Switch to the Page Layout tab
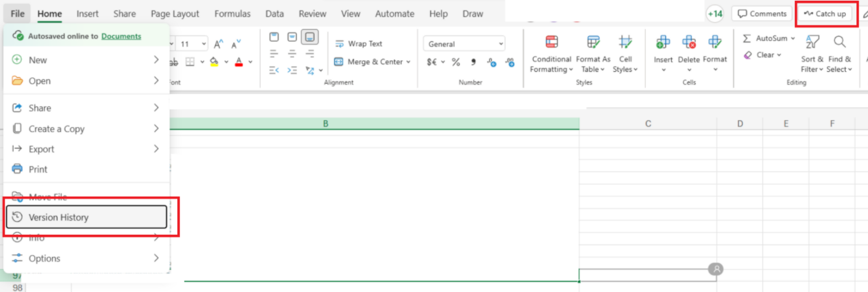The width and height of the screenshot is (868, 292). 175,13
